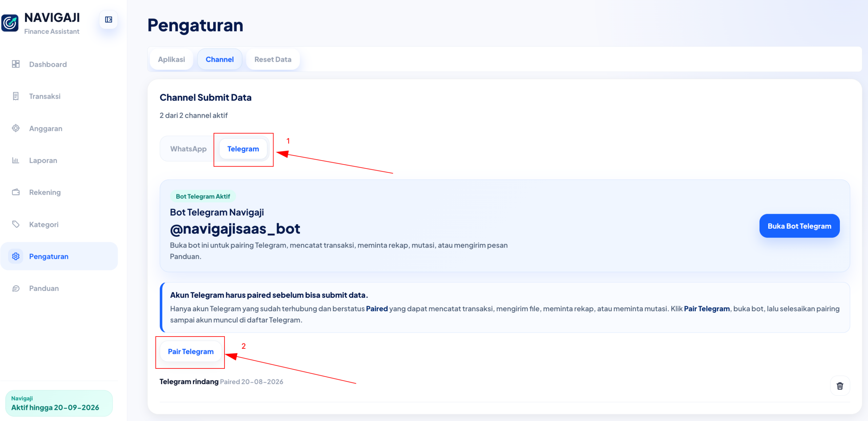The image size is (868, 421).
Task: Click the Finance Assistant subtitle
Action: point(52,31)
